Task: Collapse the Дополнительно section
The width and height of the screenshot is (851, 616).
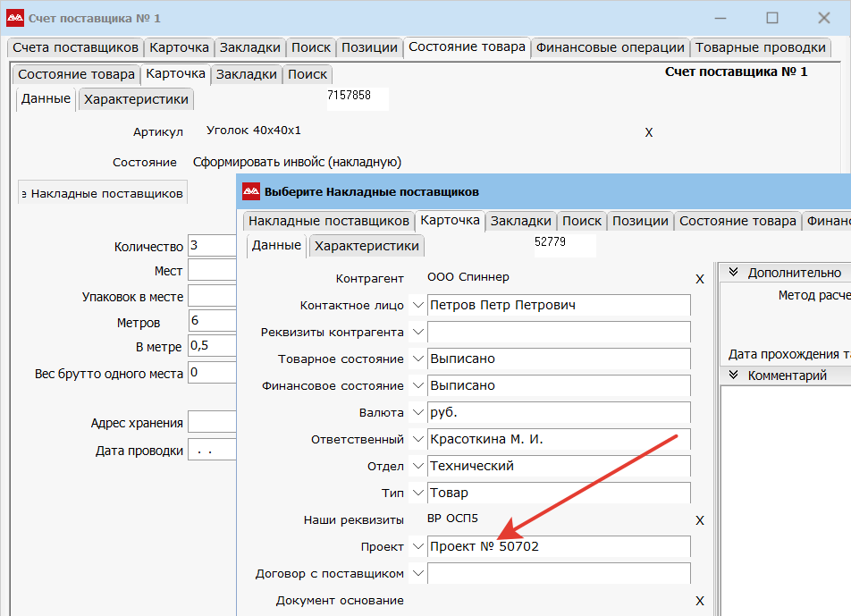Action: [734, 273]
